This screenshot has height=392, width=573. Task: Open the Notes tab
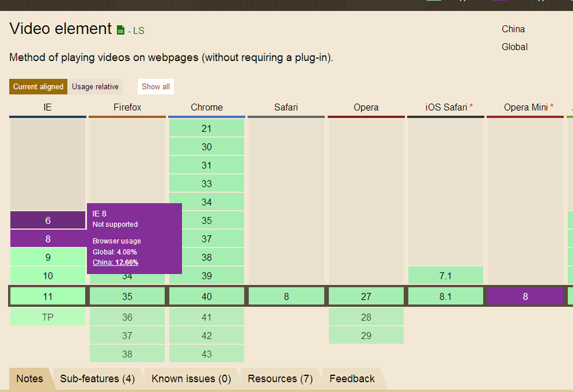(30, 378)
